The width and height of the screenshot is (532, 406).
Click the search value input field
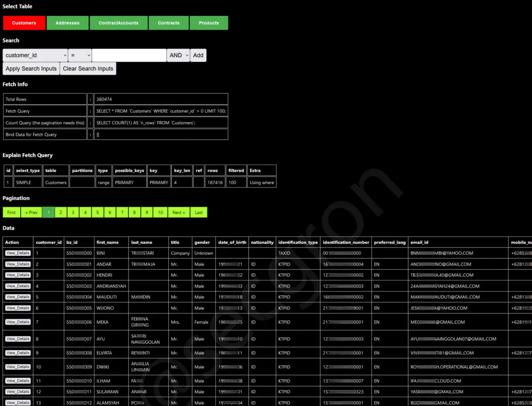coord(129,55)
